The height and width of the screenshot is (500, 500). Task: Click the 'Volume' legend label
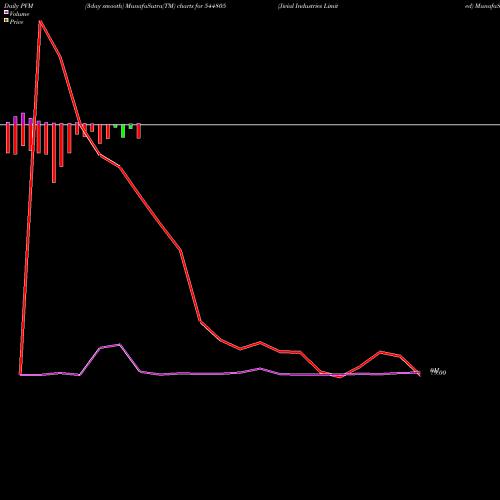click(19, 14)
